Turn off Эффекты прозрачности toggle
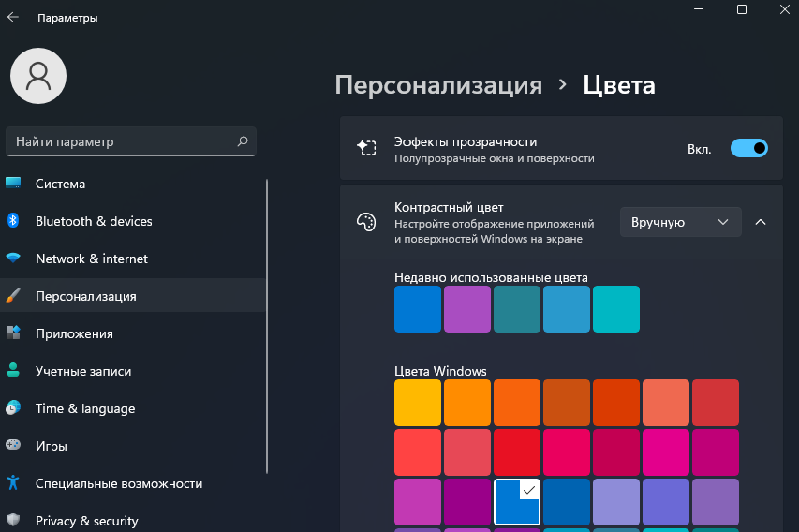Screen dimensions: 799x532 [749, 148]
